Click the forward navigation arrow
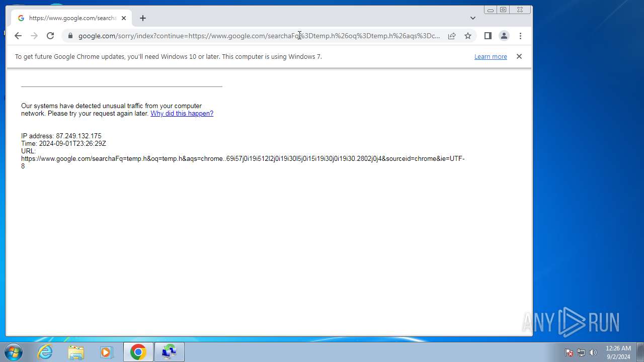644x362 pixels. click(x=34, y=36)
